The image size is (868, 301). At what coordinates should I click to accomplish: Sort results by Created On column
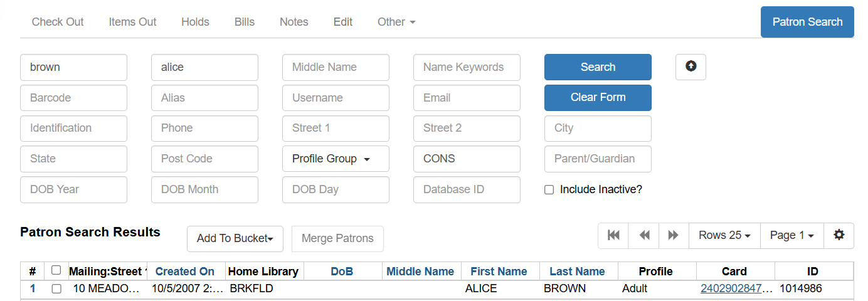(184, 272)
